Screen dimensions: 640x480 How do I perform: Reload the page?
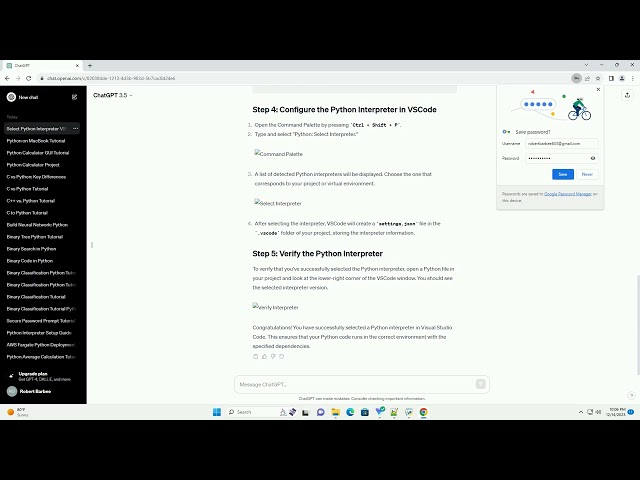29,78
